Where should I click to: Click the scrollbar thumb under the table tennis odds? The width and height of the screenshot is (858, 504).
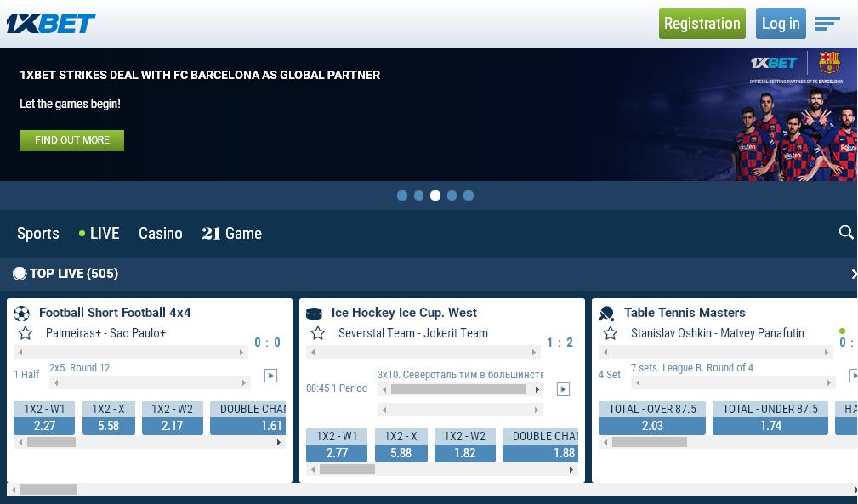650,442
